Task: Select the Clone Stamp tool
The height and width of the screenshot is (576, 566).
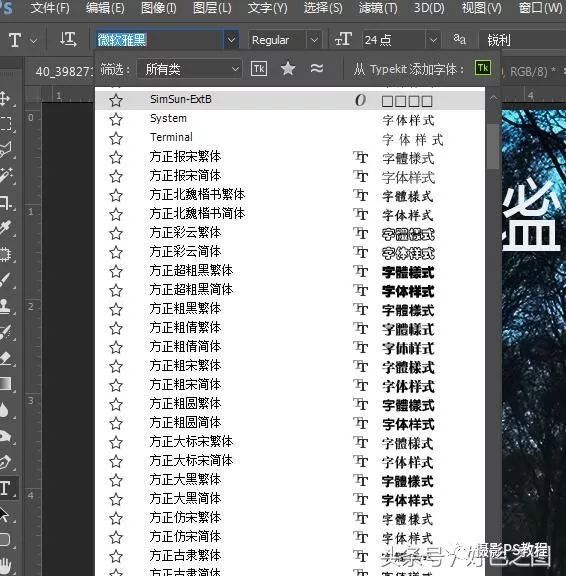Action: click(6, 306)
